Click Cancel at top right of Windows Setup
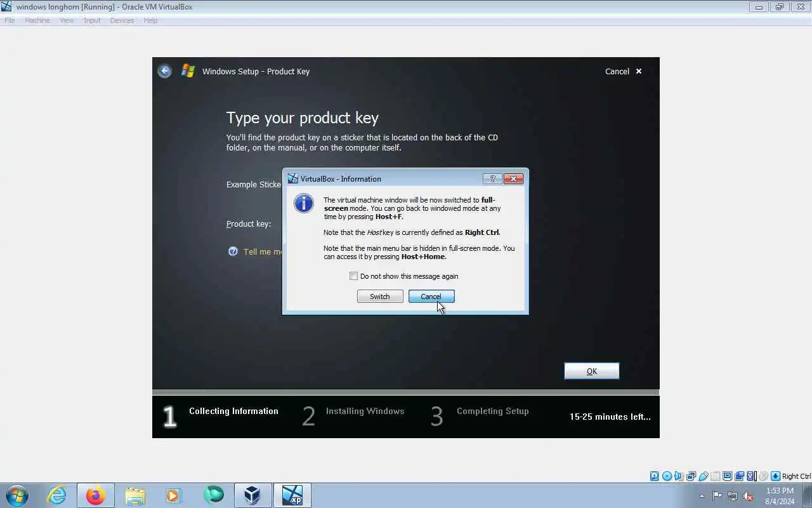The height and width of the screenshot is (508, 812). point(624,71)
